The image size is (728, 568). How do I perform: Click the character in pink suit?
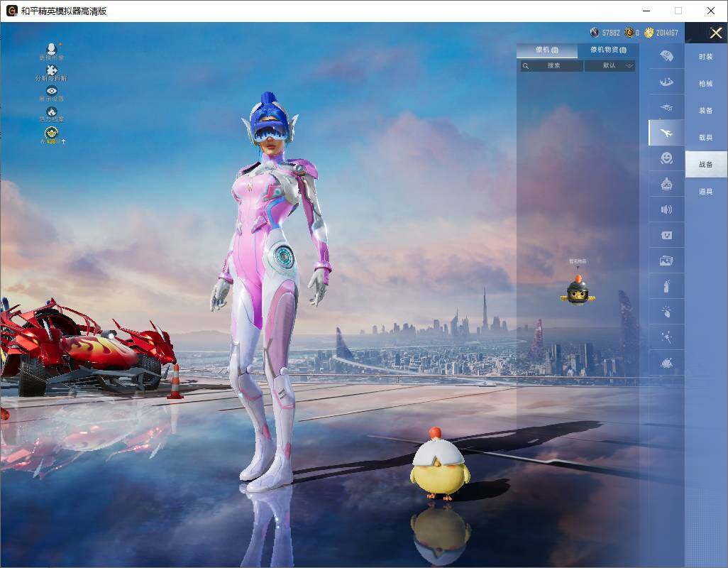point(273,293)
